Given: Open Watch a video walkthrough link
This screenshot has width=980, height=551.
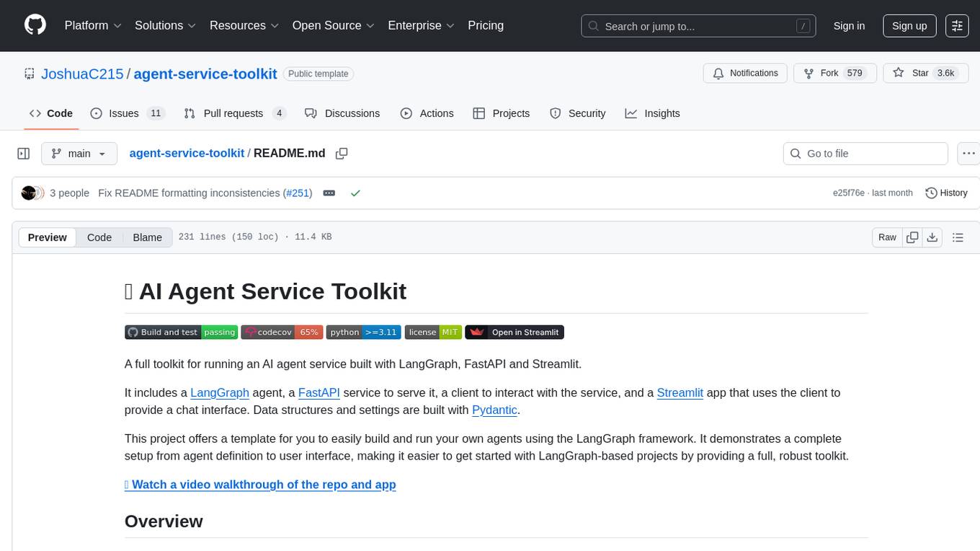Looking at the screenshot, I should [x=260, y=484].
